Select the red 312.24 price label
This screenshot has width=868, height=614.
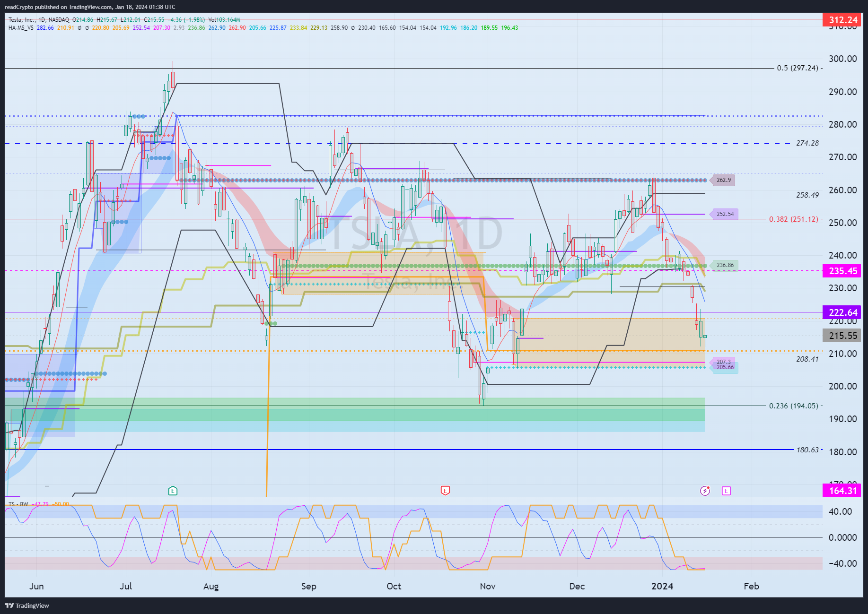coord(842,20)
